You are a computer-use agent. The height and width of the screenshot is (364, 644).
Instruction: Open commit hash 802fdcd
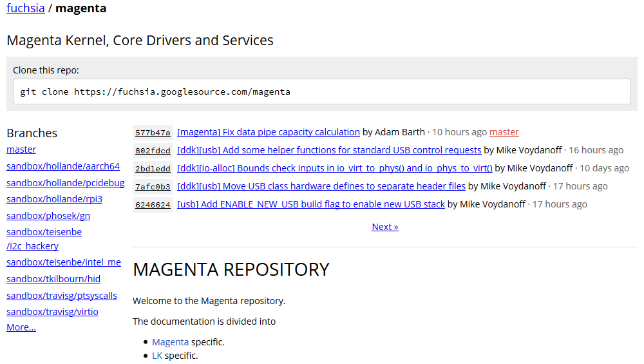point(153,151)
